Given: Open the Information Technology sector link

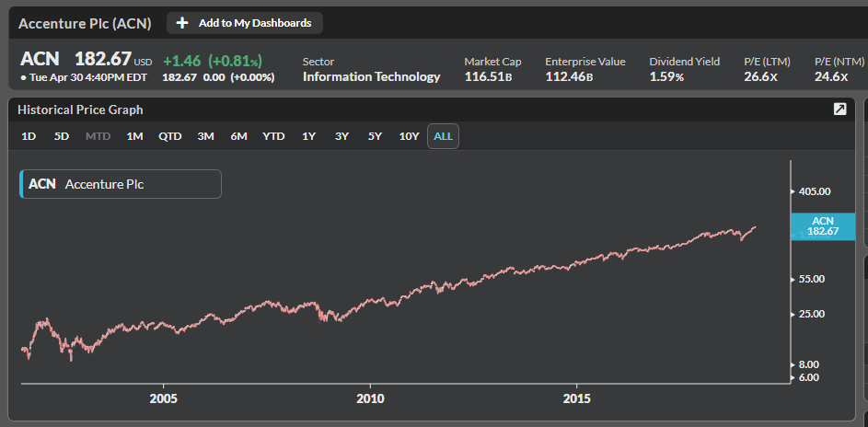Looking at the screenshot, I should tap(371, 76).
